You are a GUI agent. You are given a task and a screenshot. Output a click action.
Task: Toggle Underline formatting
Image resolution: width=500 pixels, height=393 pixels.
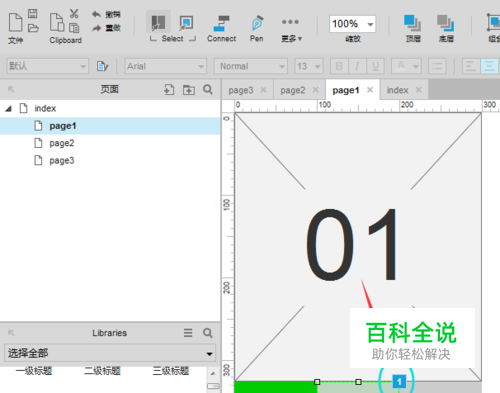tap(375, 66)
